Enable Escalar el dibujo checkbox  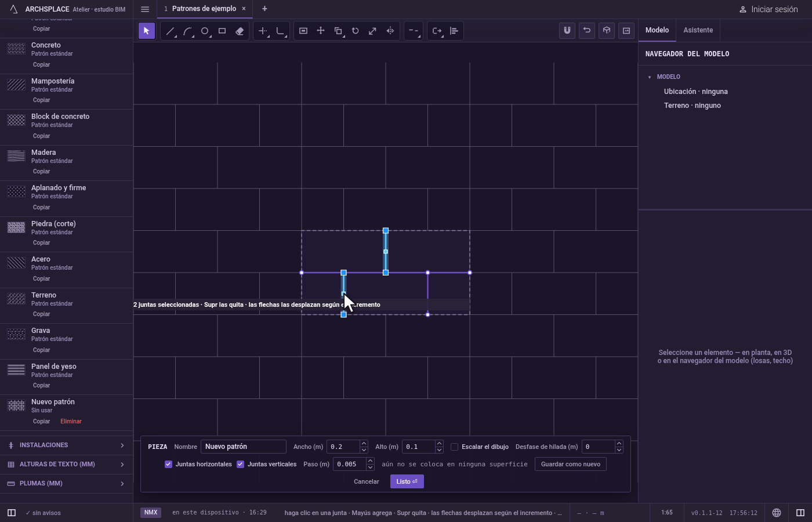454,447
